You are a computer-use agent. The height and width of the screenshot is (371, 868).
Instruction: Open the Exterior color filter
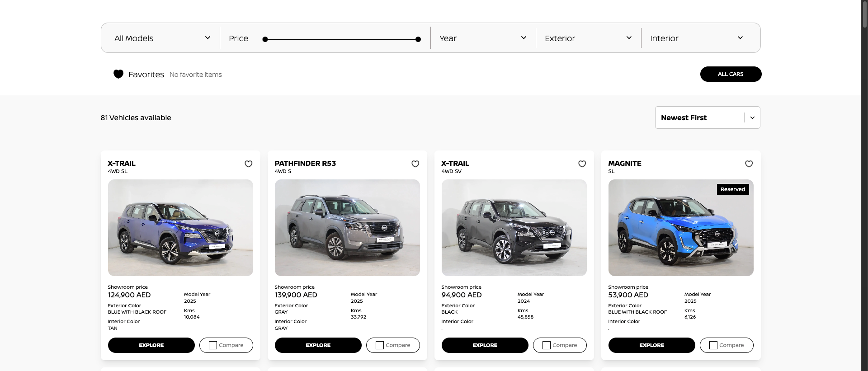coord(588,38)
